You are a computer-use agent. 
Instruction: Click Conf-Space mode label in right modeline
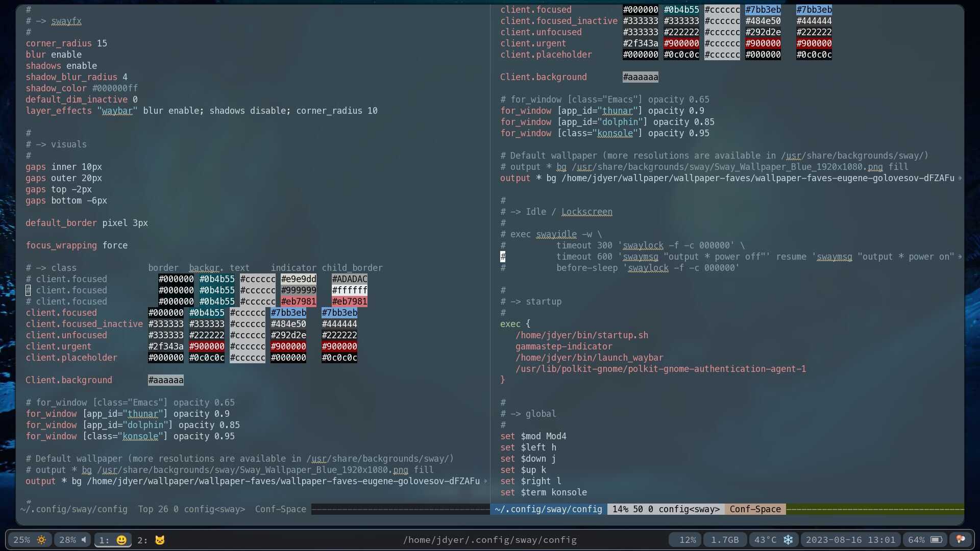(x=755, y=509)
